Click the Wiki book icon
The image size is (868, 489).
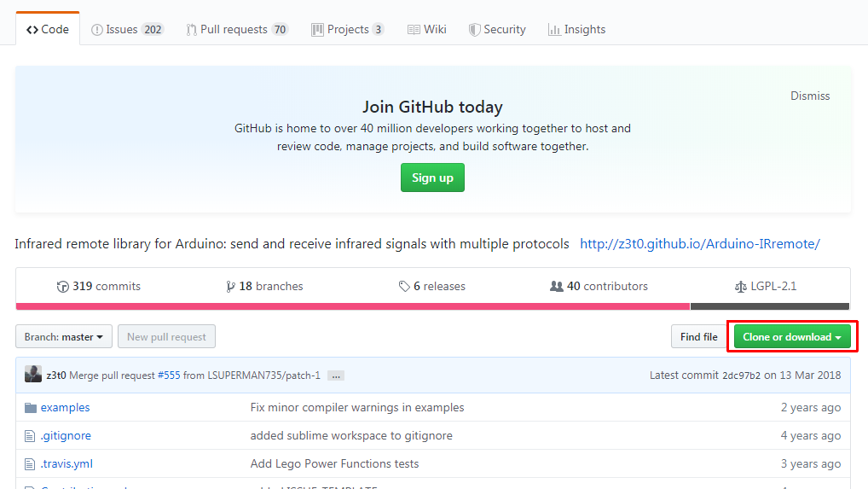(x=414, y=30)
